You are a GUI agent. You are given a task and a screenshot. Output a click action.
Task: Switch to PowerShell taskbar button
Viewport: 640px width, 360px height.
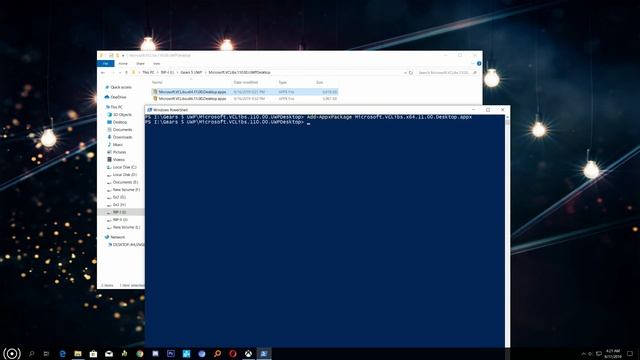(264, 354)
